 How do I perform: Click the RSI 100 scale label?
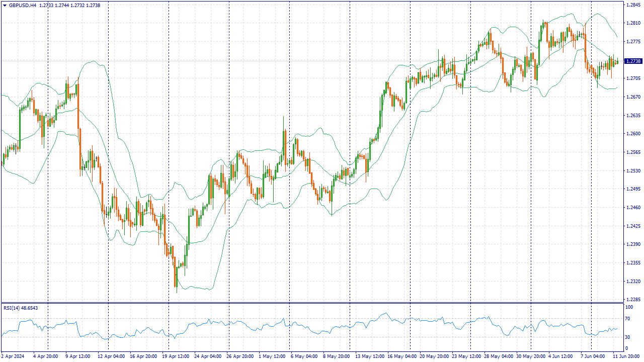click(x=629, y=306)
